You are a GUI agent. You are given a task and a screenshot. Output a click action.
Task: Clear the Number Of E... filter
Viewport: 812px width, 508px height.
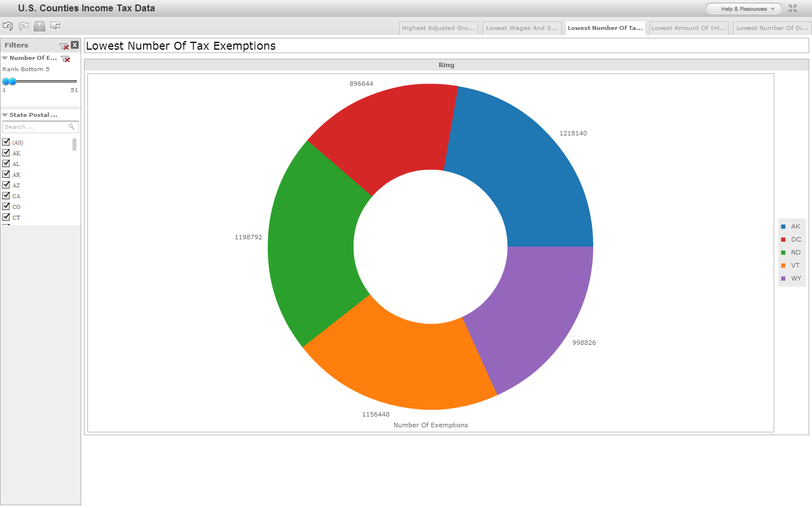(x=66, y=59)
